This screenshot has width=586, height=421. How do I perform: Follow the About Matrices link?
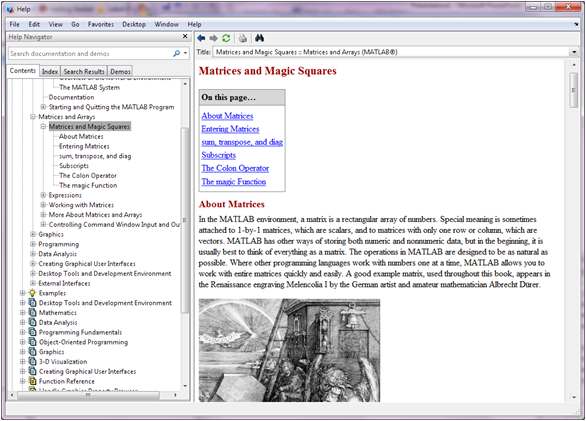[227, 116]
